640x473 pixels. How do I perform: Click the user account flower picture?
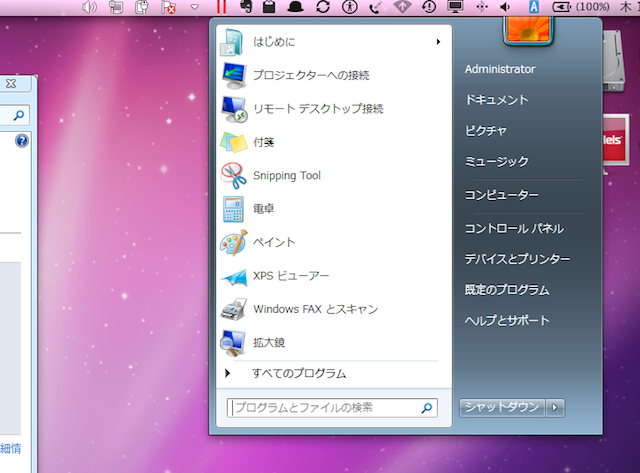point(528,29)
